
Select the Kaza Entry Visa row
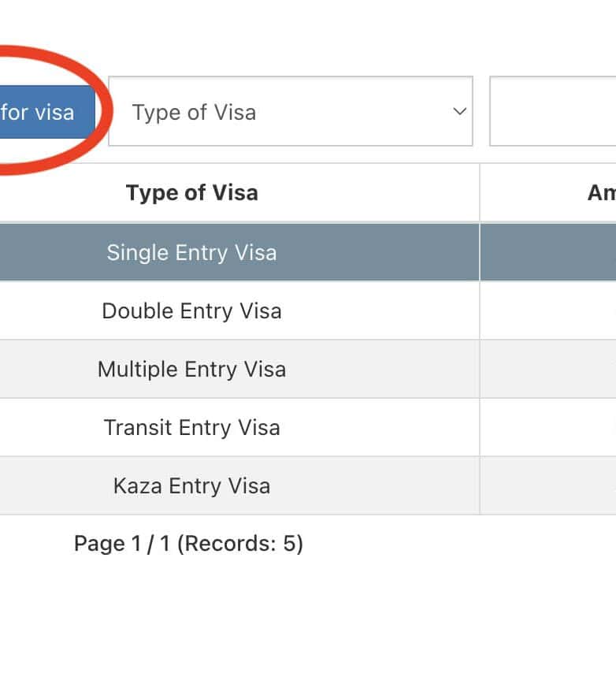tap(191, 485)
